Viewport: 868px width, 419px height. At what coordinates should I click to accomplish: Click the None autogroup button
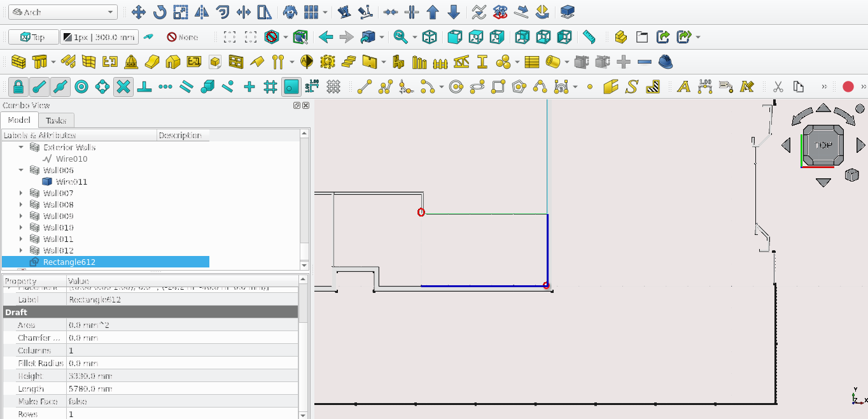pyautogui.click(x=183, y=37)
